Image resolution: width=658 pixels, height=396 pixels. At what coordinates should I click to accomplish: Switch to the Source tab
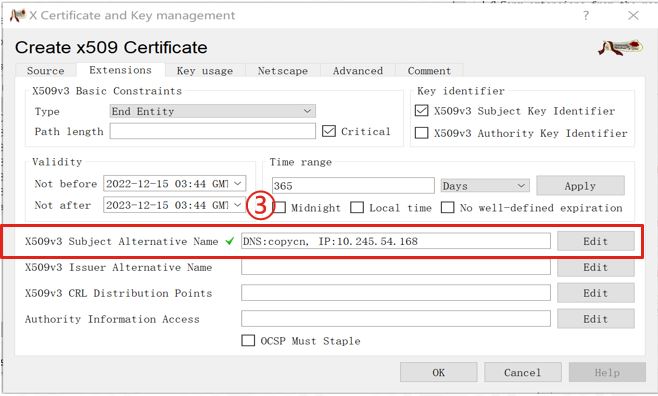pos(46,70)
